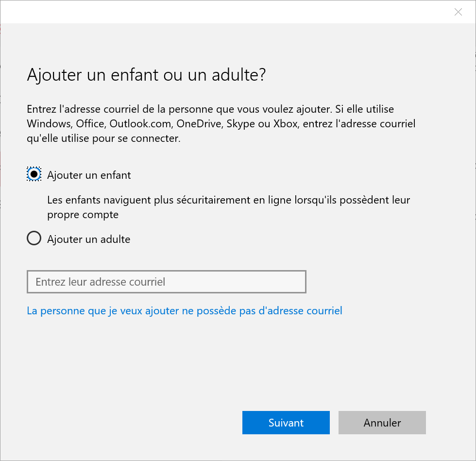Click the word "OneDrive" in the instructions

(x=198, y=123)
